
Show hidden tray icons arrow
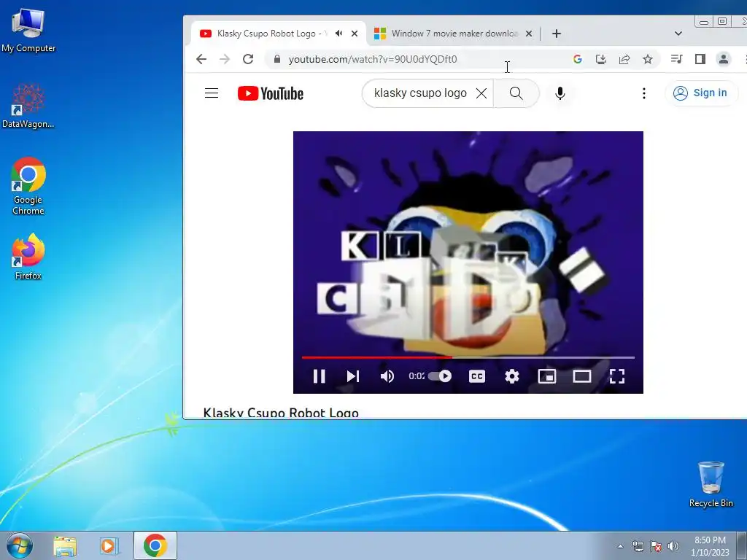(620, 546)
